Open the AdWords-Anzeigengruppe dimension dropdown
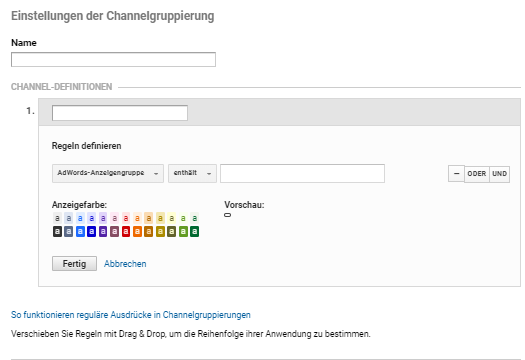 [108, 173]
